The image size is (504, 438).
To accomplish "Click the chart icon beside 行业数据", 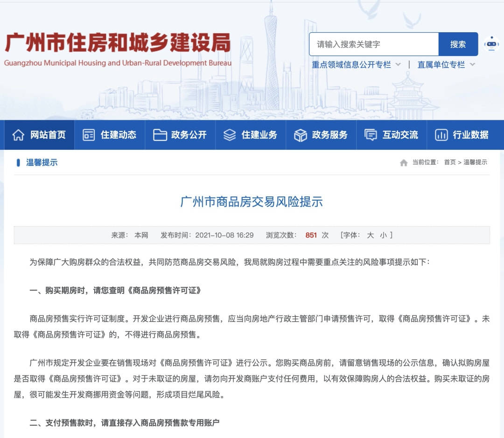I will 441,135.
